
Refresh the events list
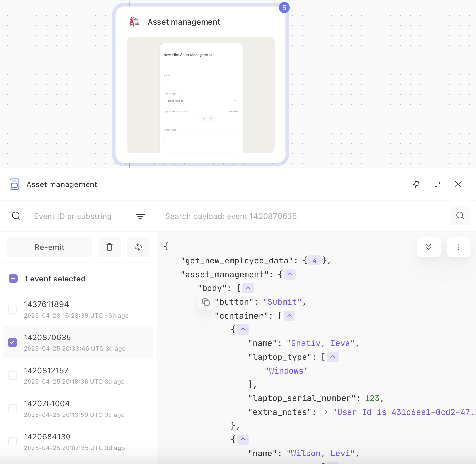pyautogui.click(x=138, y=247)
